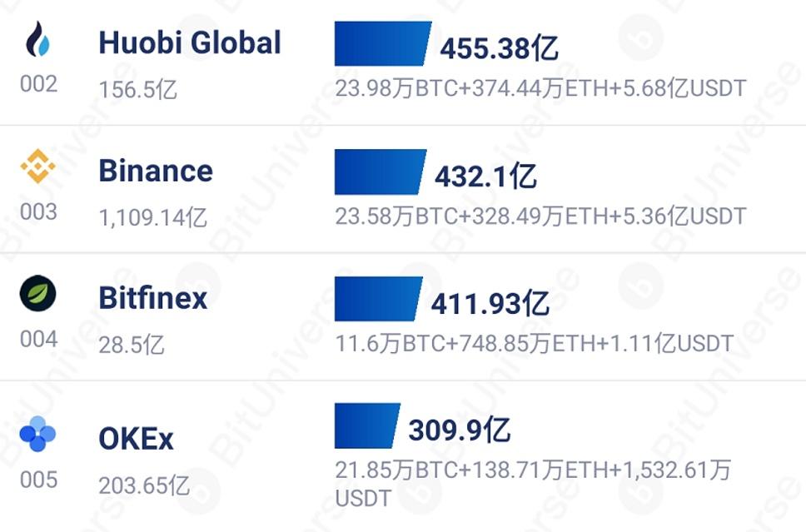Click OKEx's blue asset bar
The image size is (806, 532).
tap(366, 425)
